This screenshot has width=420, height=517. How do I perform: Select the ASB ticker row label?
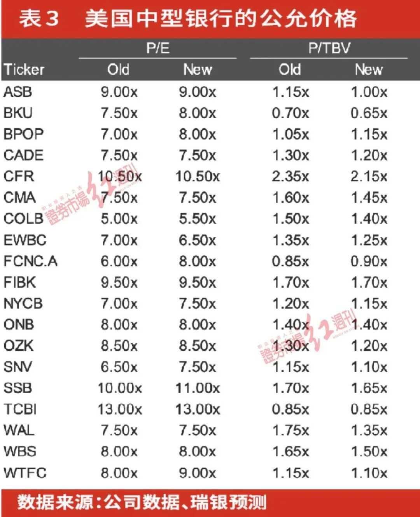18,92
